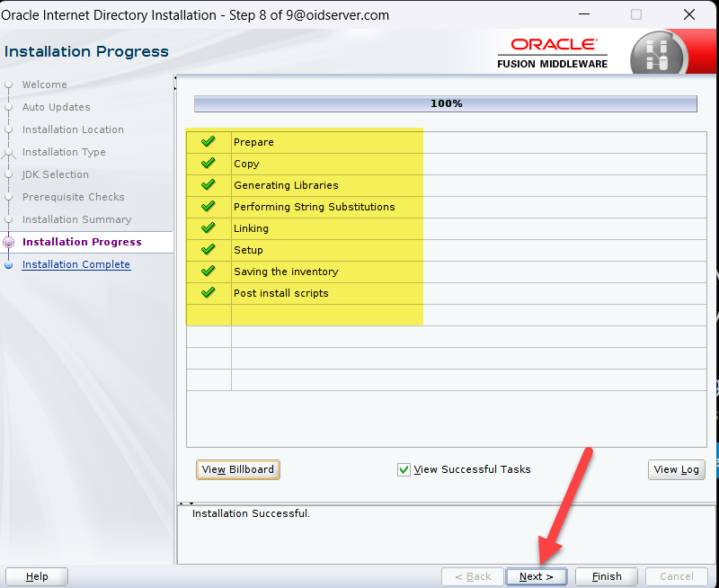The height and width of the screenshot is (588, 719).
Task: Select the Installation Progress step in sidebar
Action: (x=82, y=242)
